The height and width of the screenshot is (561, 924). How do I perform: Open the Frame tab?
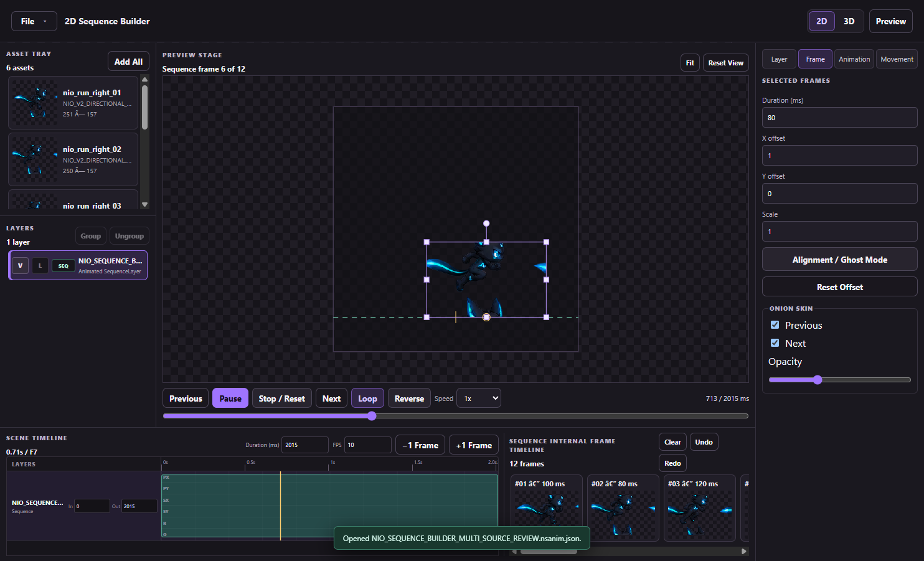(815, 59)
